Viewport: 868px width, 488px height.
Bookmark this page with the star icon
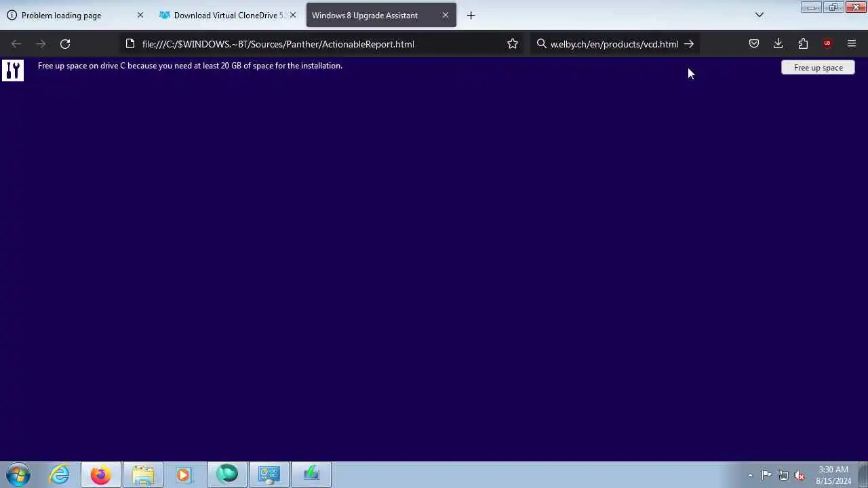point(513,44)
